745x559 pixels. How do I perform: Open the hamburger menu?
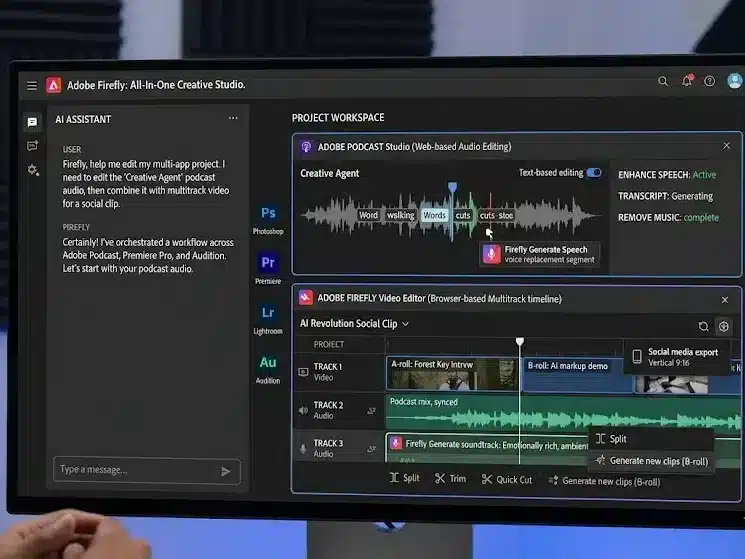(x=32, y=85)
